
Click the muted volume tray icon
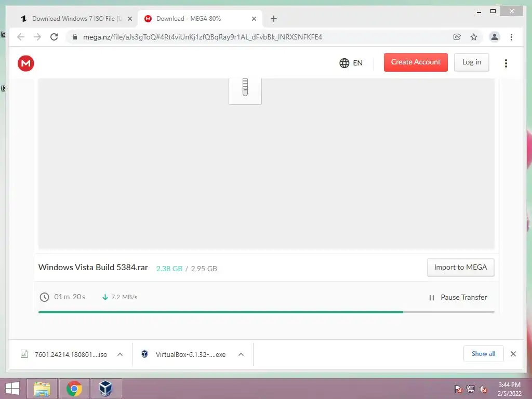click(483, 389)
